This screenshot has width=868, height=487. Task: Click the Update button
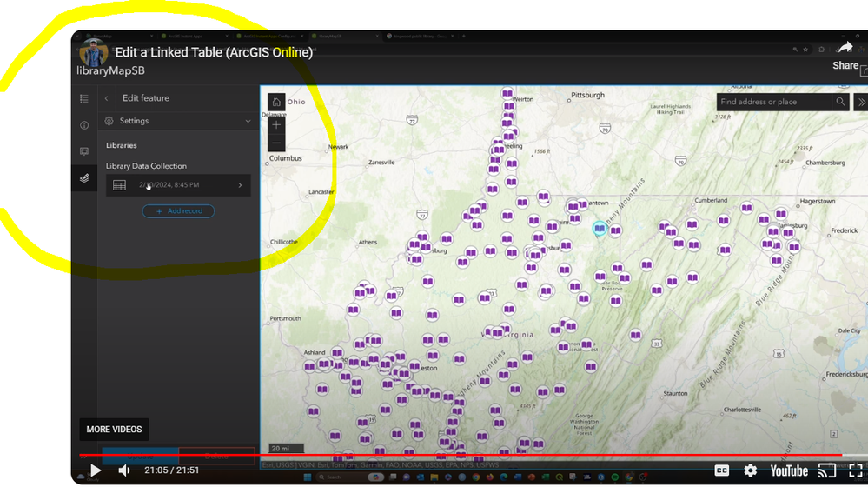point(140,456)
